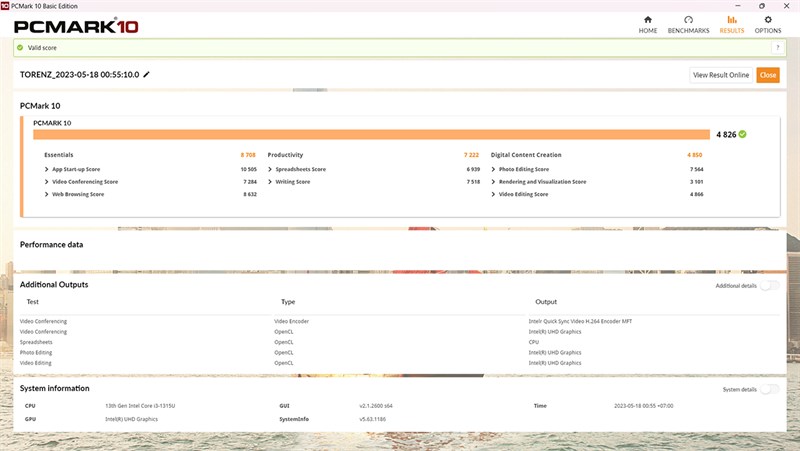Click SystemInfo version v5.63.1186
This screenshot has width=800, height=451.
click(x=372, y=419)
